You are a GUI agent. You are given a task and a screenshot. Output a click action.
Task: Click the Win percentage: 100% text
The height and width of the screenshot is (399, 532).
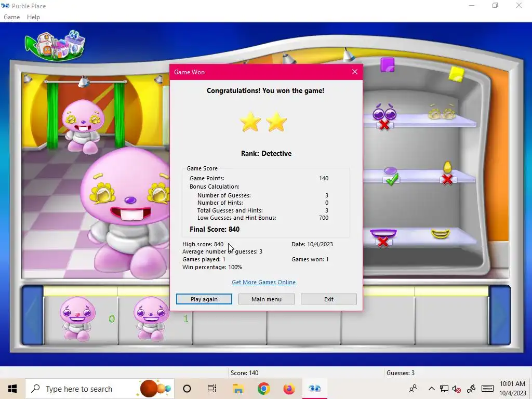click(x=212, y=267)
